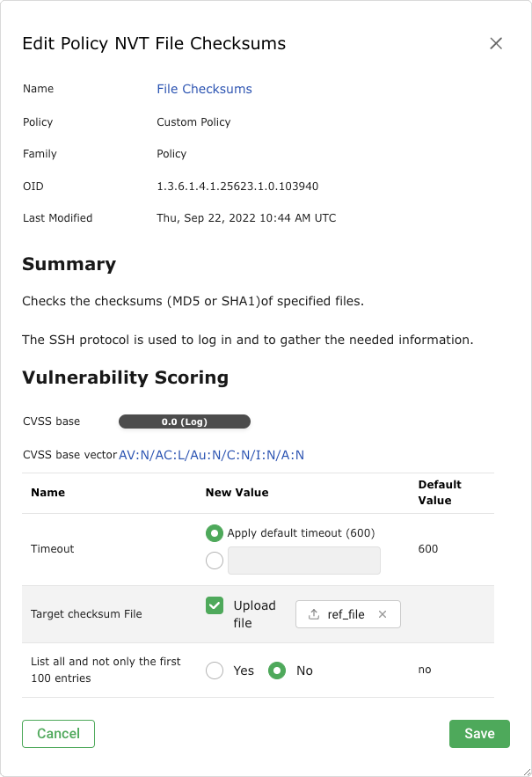The width and height of the screenshot is (532, 777).
Task: Click the New Value column header
Action: point(237,493)
